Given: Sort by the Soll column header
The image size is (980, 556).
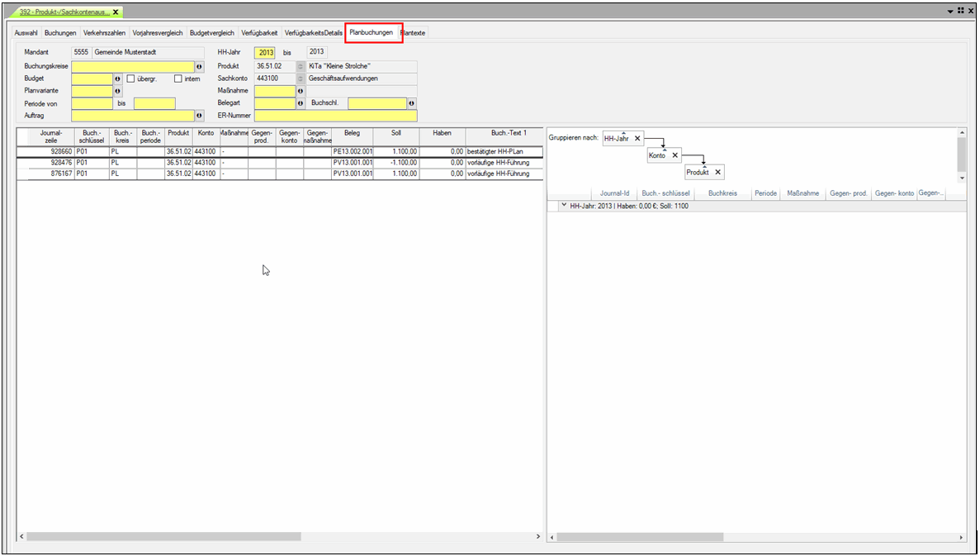Looking at the screenshot, I should (395, 132).
